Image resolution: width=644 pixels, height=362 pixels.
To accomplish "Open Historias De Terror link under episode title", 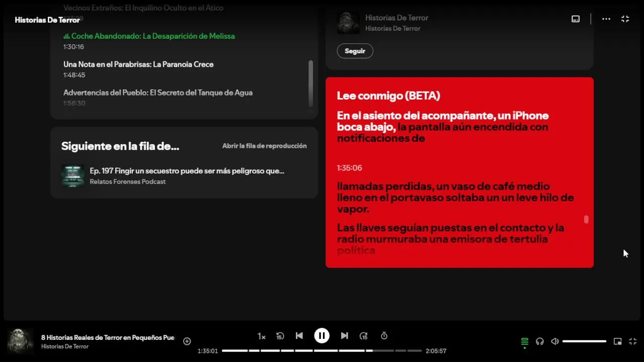I will [65, 346].
